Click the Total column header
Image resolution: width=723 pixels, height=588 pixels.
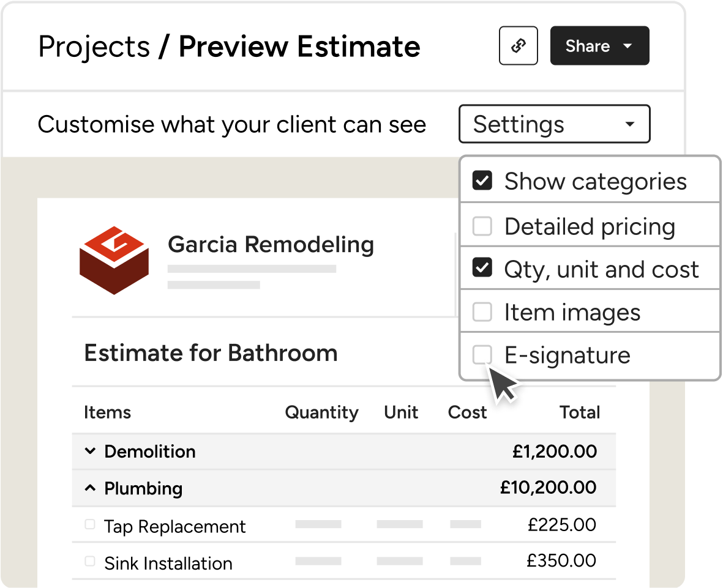[580, 412]
